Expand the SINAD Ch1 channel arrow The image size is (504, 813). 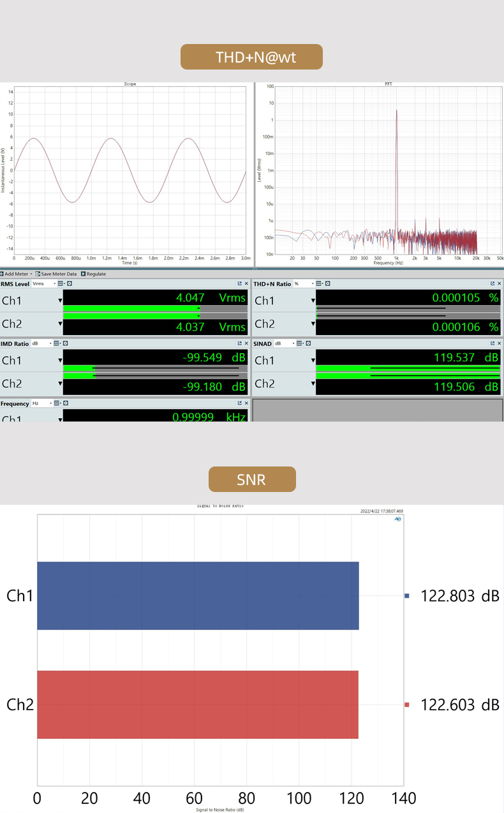(x=313, y=361)
